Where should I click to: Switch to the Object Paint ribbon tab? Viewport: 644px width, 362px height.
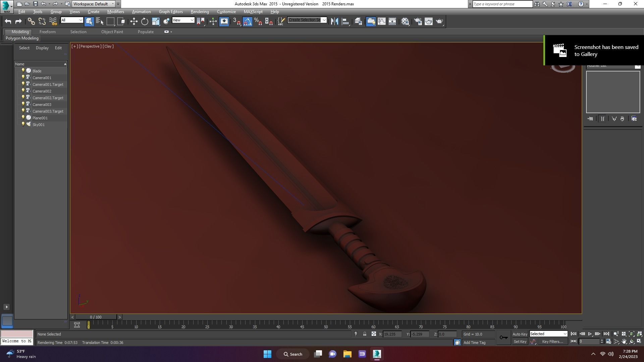click(x=112, y=32)
